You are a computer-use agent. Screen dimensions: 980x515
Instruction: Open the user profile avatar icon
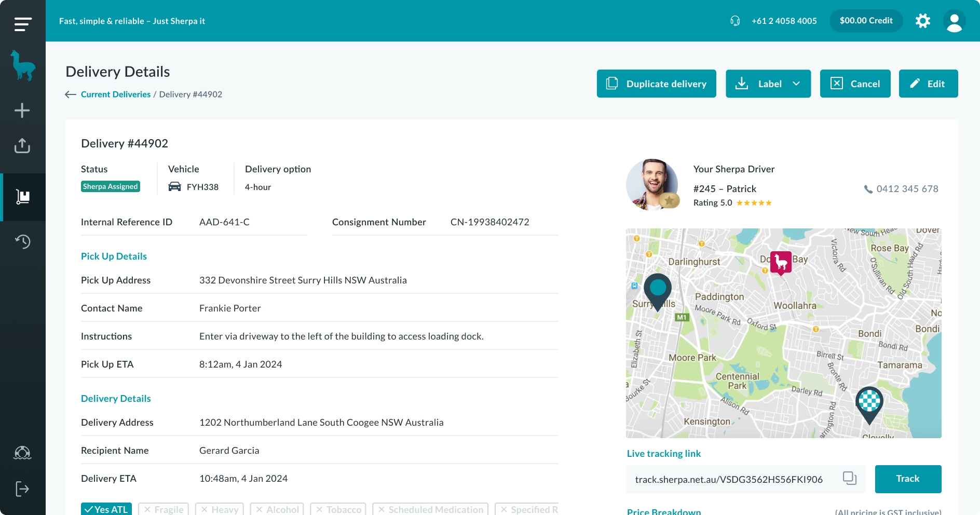pos(954,21)
